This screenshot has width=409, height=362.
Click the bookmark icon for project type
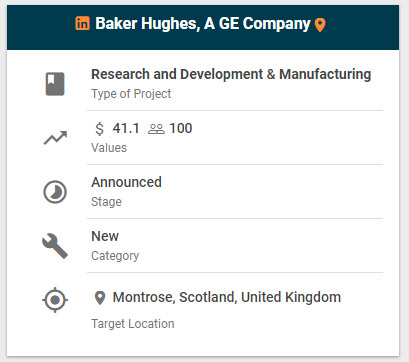pyautogui.click(x=55, y=84)
